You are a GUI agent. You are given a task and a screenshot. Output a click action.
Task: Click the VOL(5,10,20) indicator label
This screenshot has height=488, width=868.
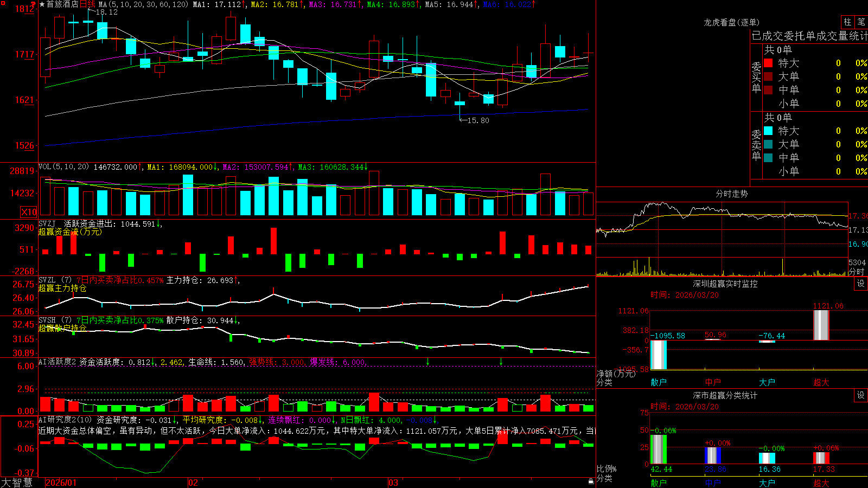63,167
